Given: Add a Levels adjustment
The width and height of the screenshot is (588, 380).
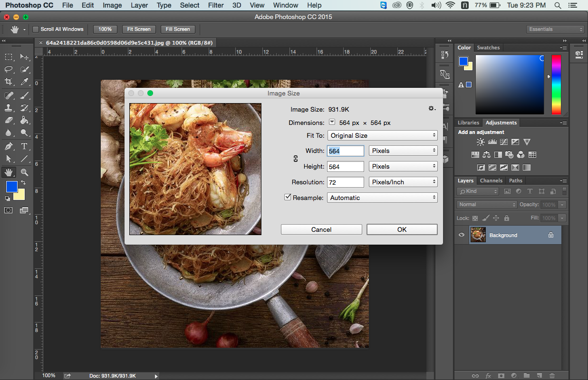Looking at the screenshot, I should pos(492,142).
